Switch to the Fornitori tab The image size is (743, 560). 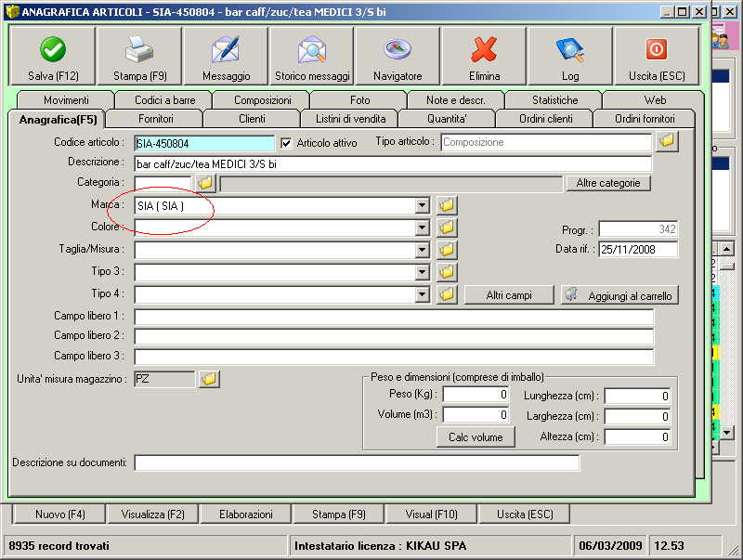(155, 119)
